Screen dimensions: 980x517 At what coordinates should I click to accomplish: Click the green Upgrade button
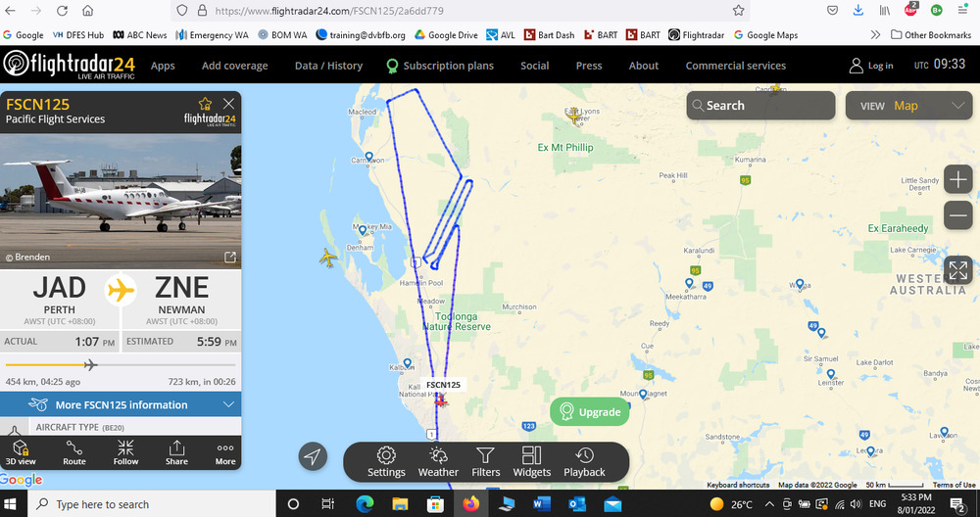click(589, 412)
